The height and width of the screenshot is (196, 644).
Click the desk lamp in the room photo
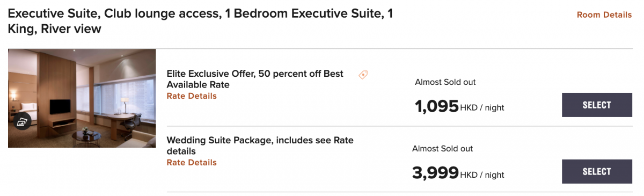(125, 103)
